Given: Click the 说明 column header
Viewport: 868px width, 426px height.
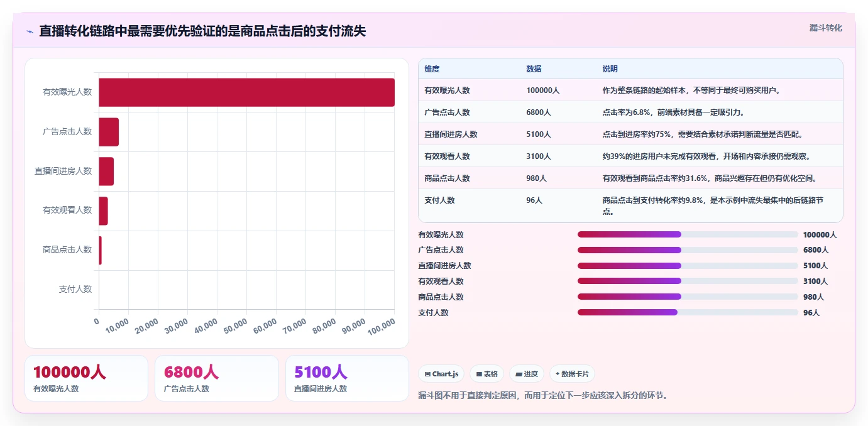Looking at the screenshot, I should tap(610, 69).
